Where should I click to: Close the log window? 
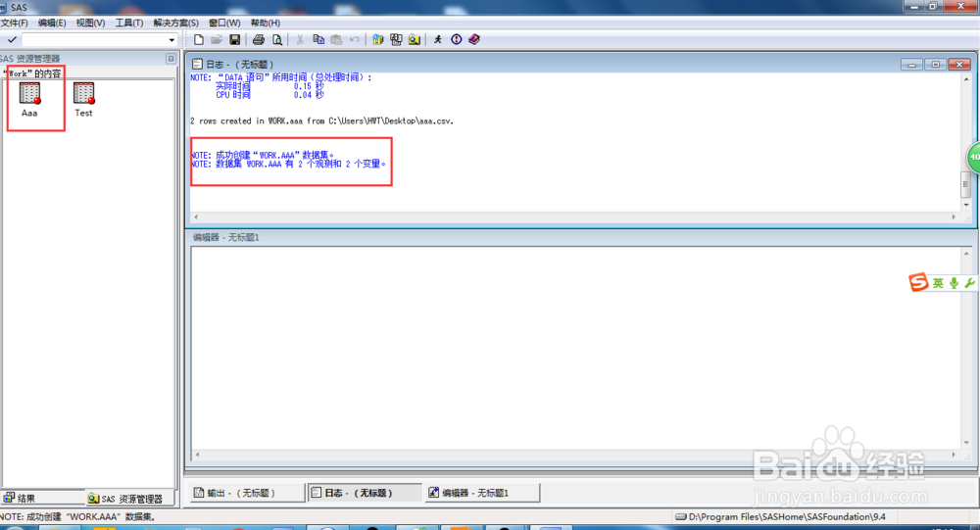[x=959, y=65]
